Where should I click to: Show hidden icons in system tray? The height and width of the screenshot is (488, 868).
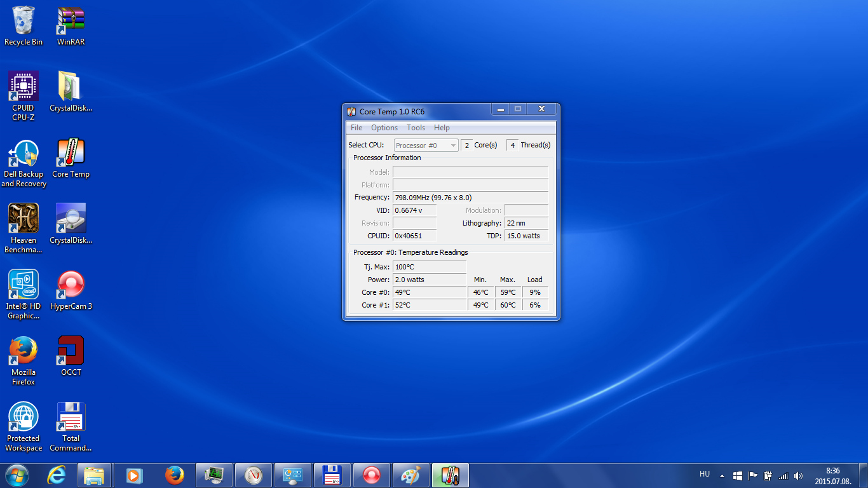tap(722, 476)
